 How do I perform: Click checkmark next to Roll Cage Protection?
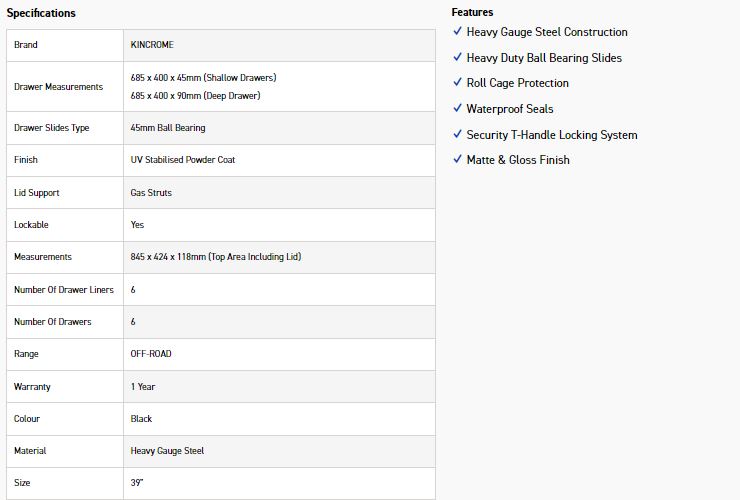(457, 82)
